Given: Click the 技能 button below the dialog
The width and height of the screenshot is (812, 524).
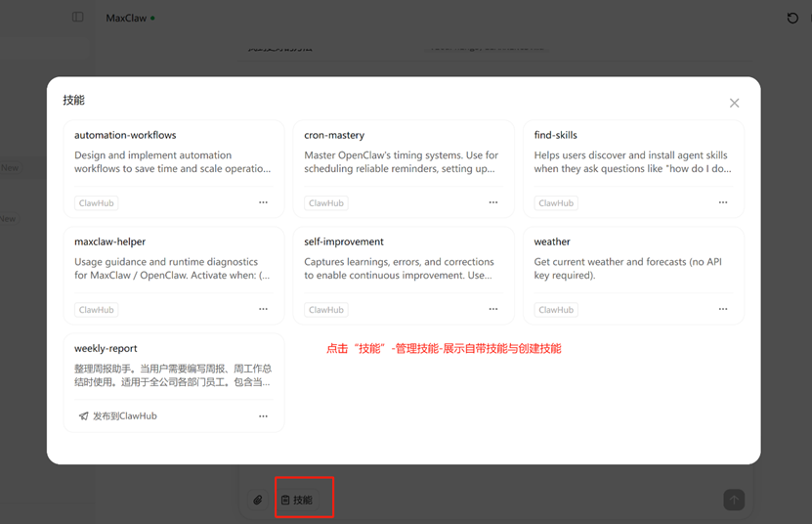Looking at the screenshot, I should (x=297, y=500).
